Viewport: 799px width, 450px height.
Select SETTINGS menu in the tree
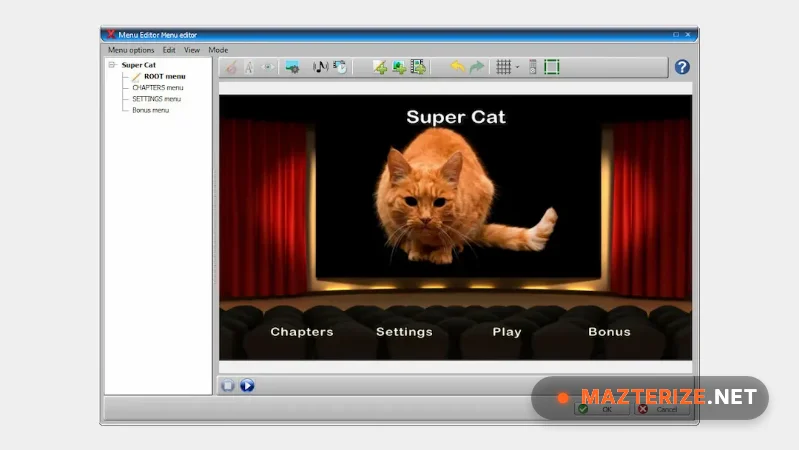tap(156, 99)
